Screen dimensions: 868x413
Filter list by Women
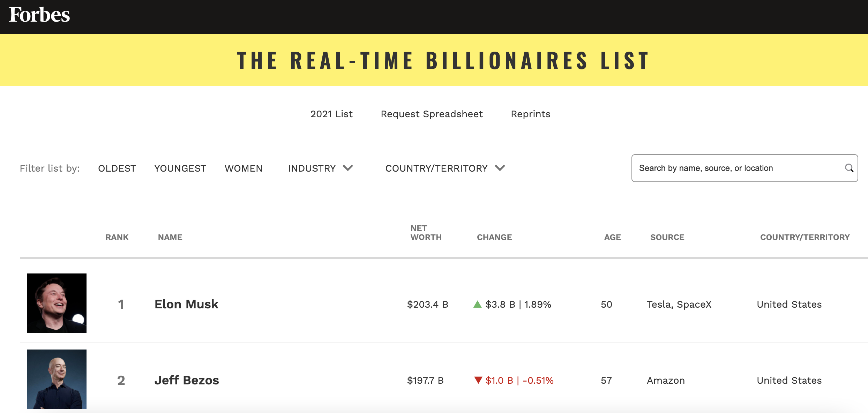coord(243,168)
